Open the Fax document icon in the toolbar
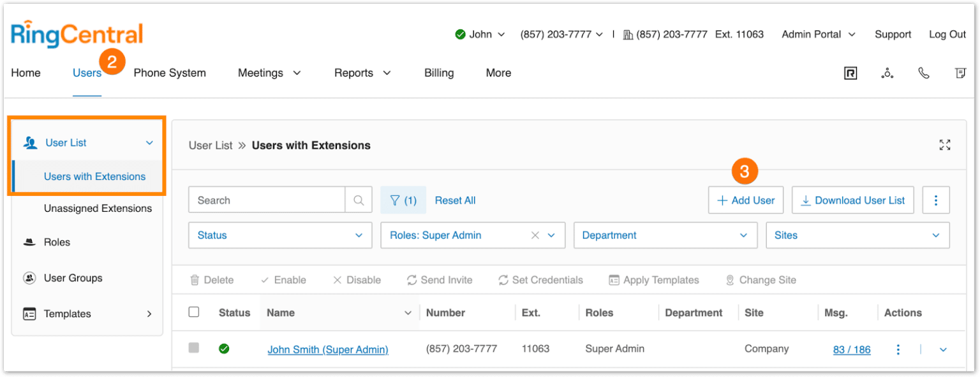Image resolution: width=980 pixels, height=377 pixels. (x=960, y=73)
